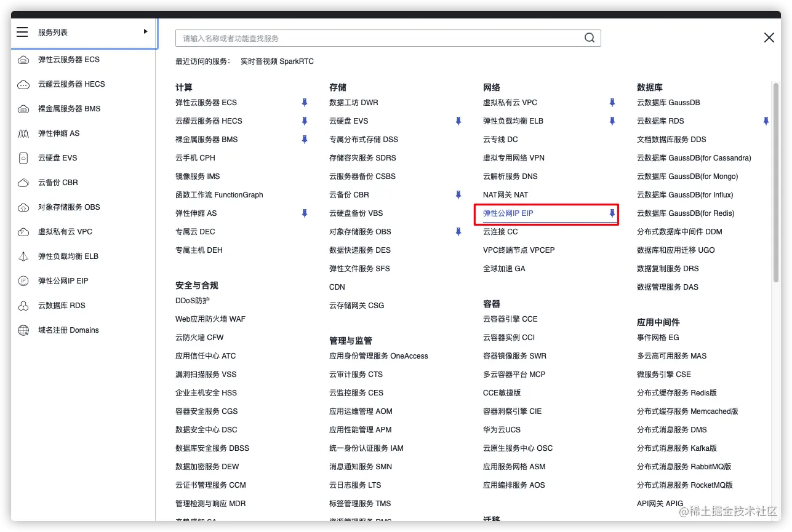Click sidebar 弹性负载均衡 ELB icon
Screen dimensions: 792x532
click(x=23, y=256)
